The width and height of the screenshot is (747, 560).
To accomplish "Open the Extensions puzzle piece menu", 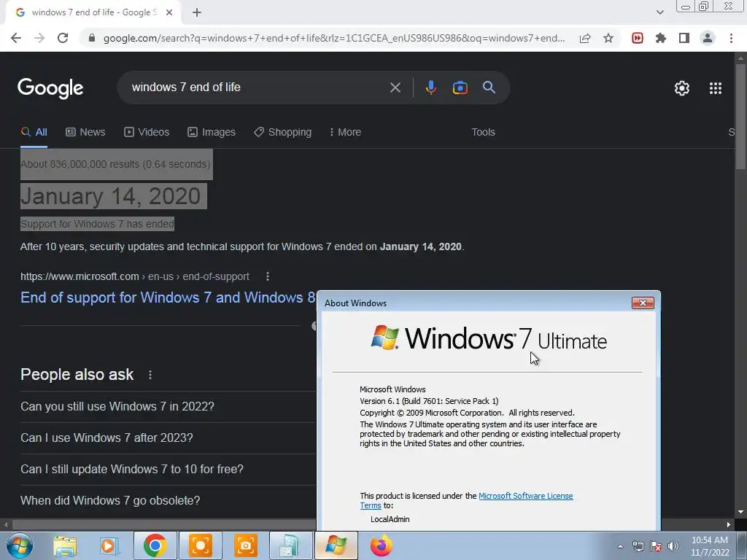I will point(661,38).
